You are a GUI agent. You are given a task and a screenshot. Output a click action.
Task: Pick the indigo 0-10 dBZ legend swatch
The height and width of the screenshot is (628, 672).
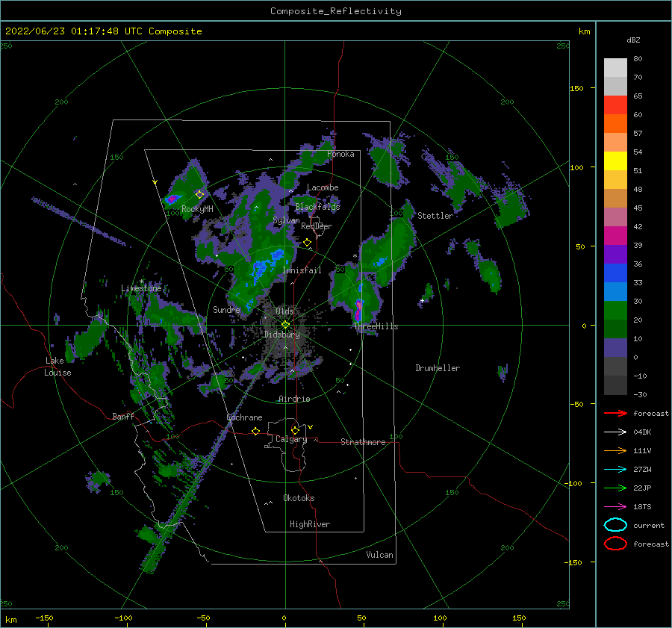[x=615, y=347]
